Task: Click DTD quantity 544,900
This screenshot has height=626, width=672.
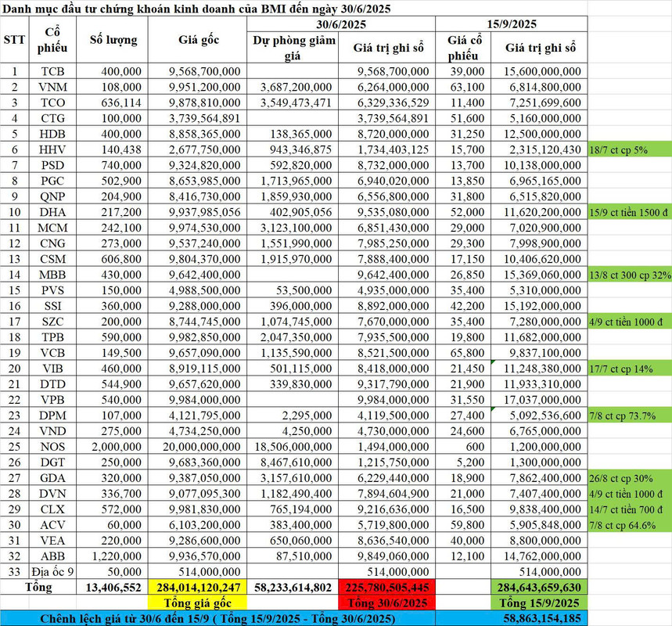Action: [x=113, y=384]
